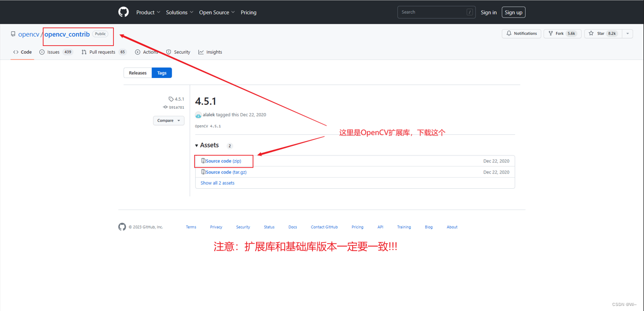Click the Notifications bell button

[x=521, y=33]
